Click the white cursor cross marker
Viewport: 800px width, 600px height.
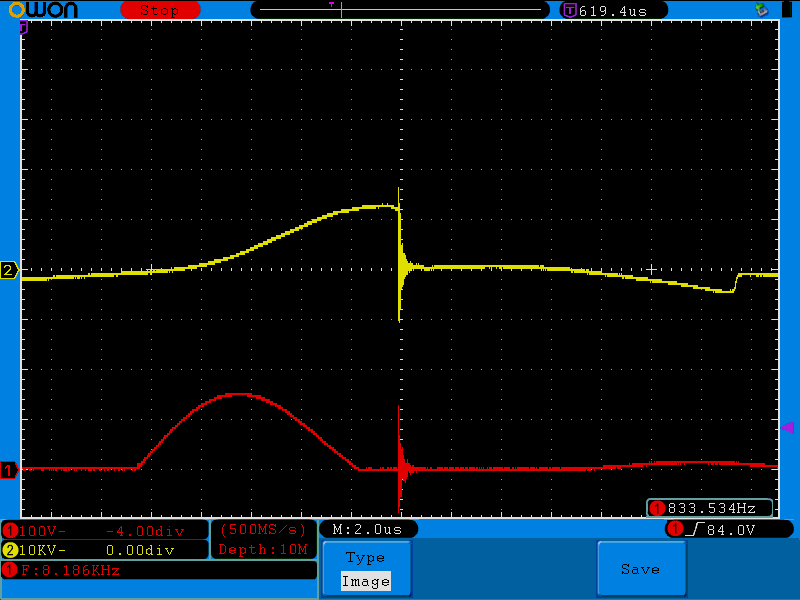[x=652, y=270]
